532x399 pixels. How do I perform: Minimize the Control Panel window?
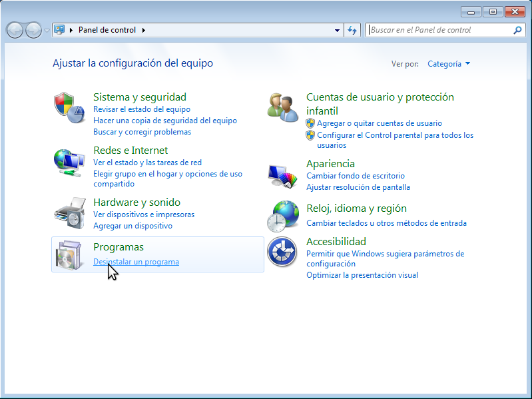pyautogui.click(x=471, y=12)
